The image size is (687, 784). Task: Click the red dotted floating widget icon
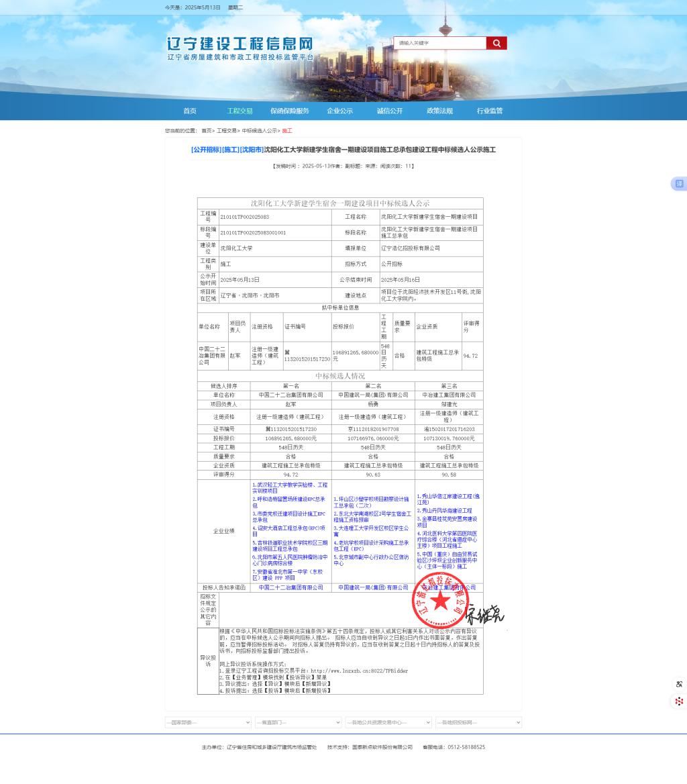coord(679,701)
